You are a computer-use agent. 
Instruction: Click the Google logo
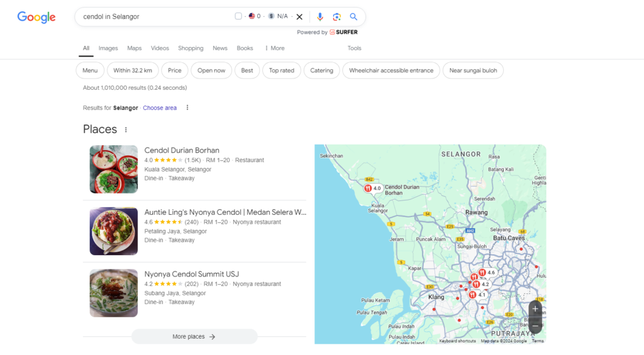tap(36, 17)
